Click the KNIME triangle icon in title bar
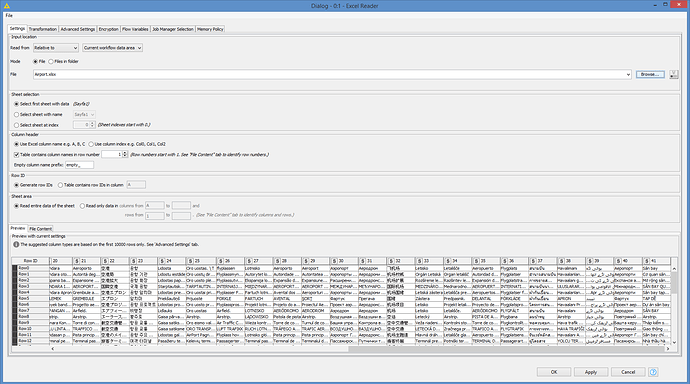The height and width of the screenshot is (384, 690). [7, 6]
